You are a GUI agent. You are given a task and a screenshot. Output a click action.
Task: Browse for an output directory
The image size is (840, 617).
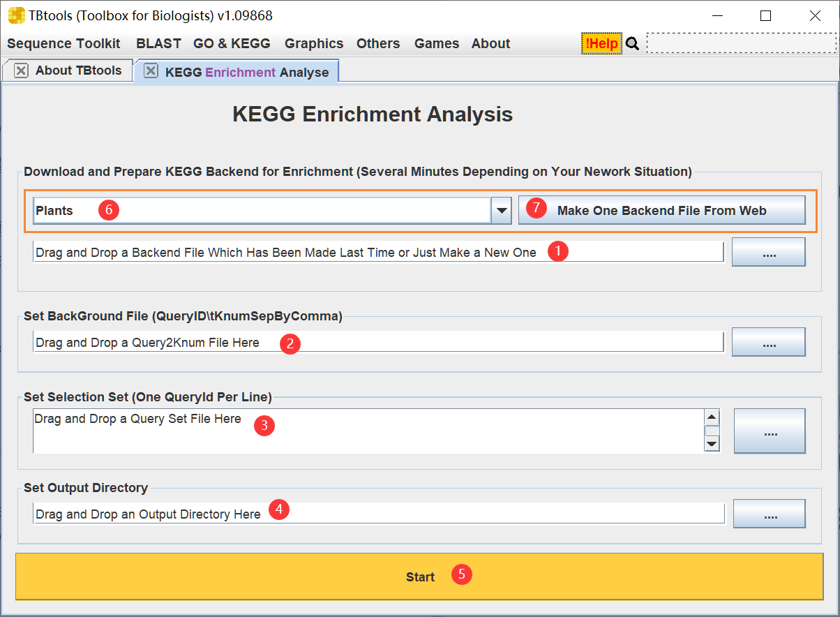coord(769,514)
